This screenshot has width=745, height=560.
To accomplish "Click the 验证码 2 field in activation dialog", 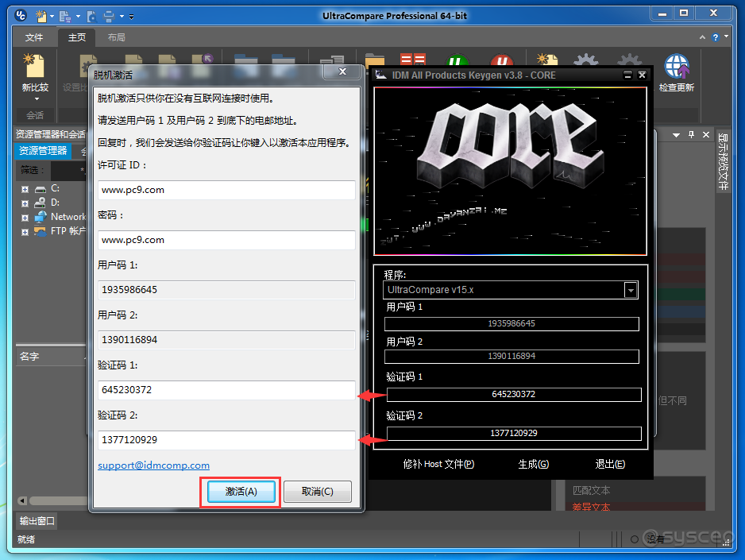I will pos(226,440).
